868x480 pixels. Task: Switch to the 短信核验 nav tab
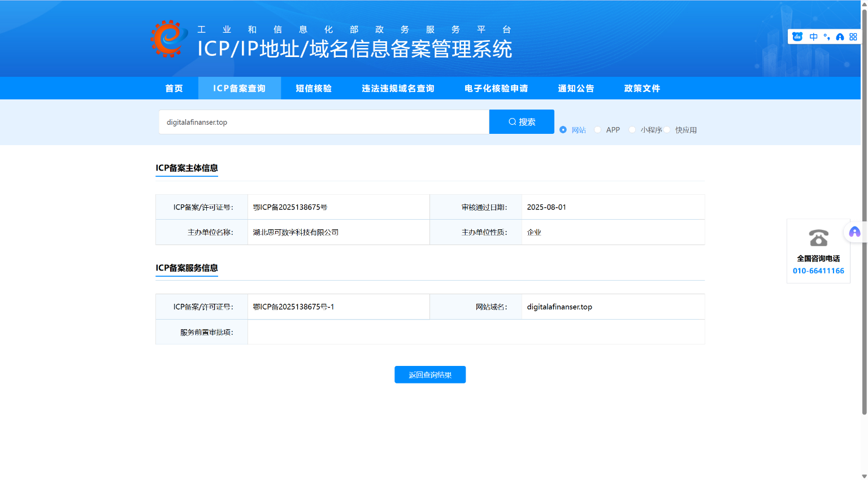point(314,88)
